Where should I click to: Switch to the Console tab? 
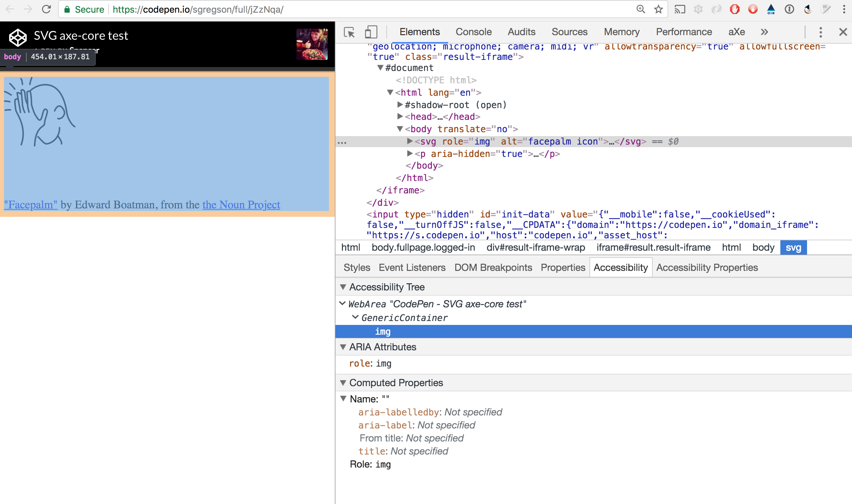pos(474,32)
